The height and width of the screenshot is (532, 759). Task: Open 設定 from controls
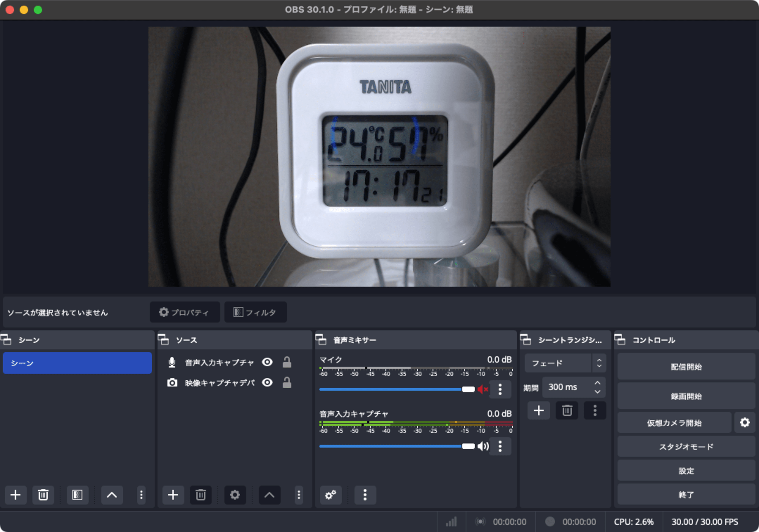(x=686, y=471)
